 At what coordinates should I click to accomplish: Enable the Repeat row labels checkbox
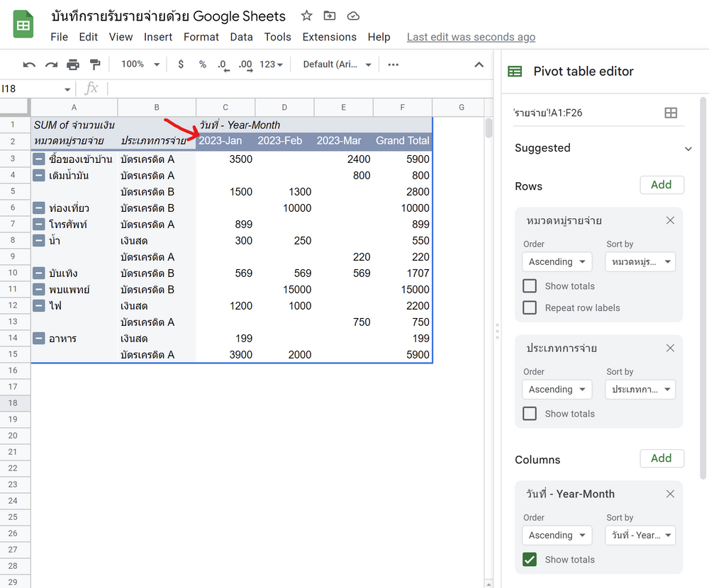(529, 307)
